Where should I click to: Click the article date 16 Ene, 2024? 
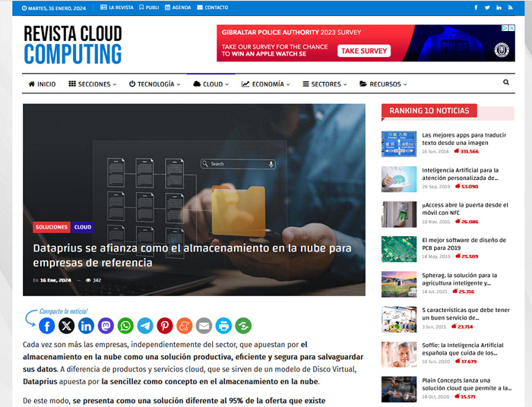pyautogui.click(x=55, y=280)
